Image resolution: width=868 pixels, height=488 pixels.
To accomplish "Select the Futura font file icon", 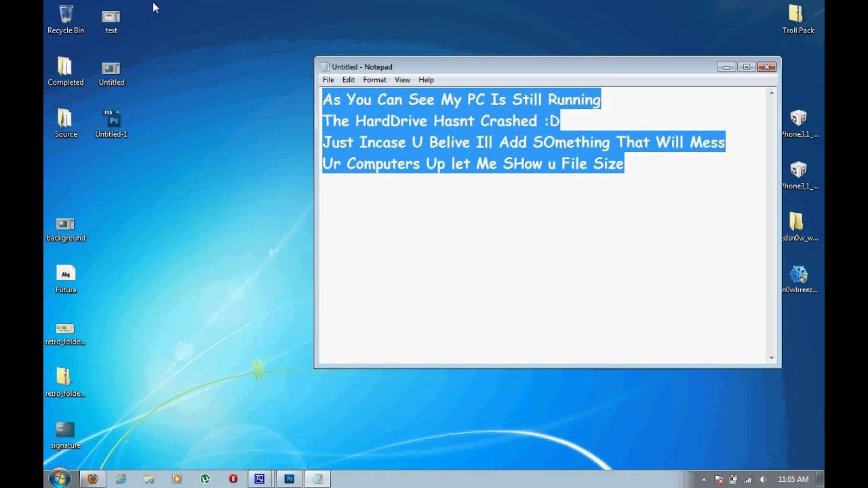I will pyautogui.click(x=66, y=279).
